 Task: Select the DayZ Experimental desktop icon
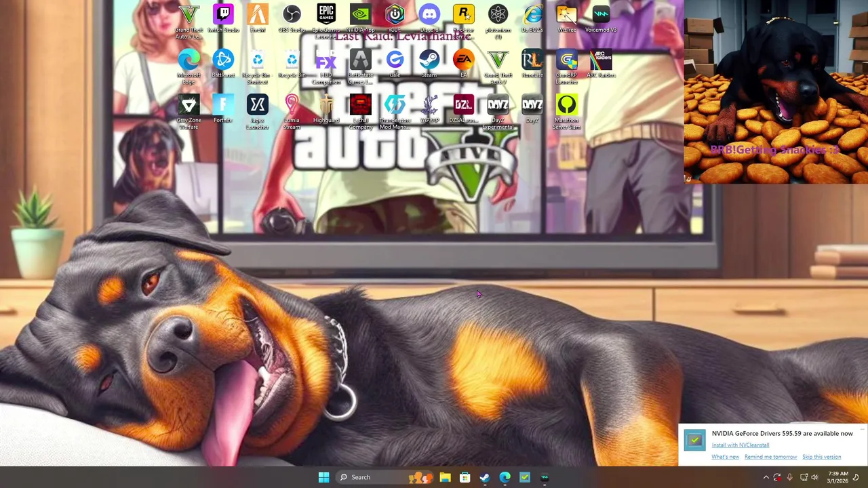pyautogui.click(x=498, y=112)
